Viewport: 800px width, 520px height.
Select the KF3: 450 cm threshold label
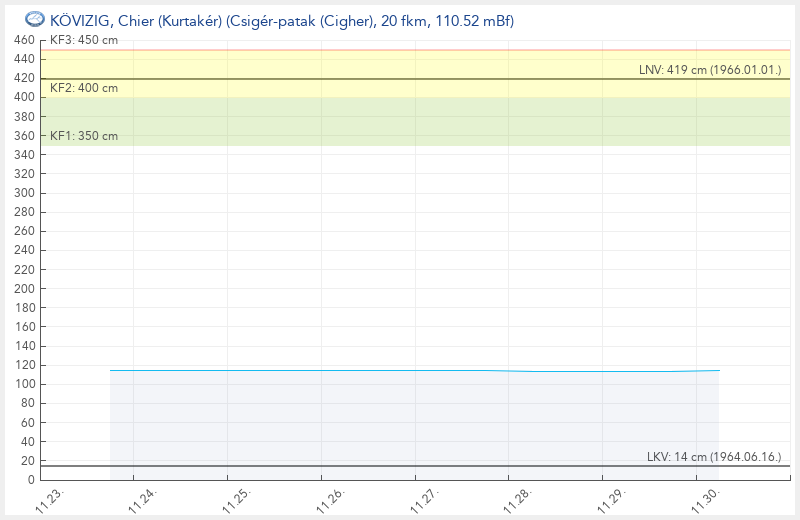pos(83,41)
